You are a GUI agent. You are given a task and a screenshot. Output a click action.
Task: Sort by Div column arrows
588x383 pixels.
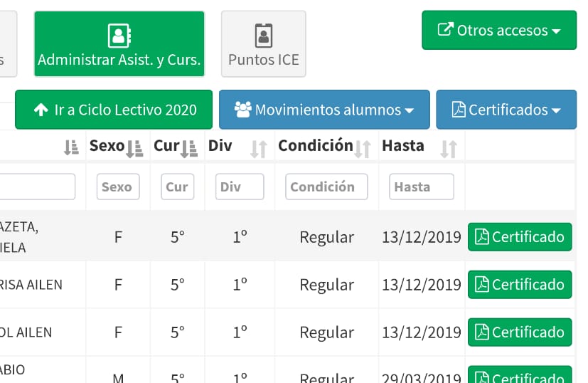coord(259,148)
